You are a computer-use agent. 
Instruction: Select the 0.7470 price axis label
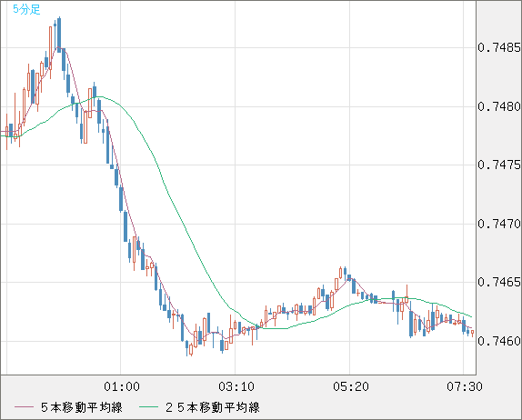pyautogui.click(x=499, y=224)
